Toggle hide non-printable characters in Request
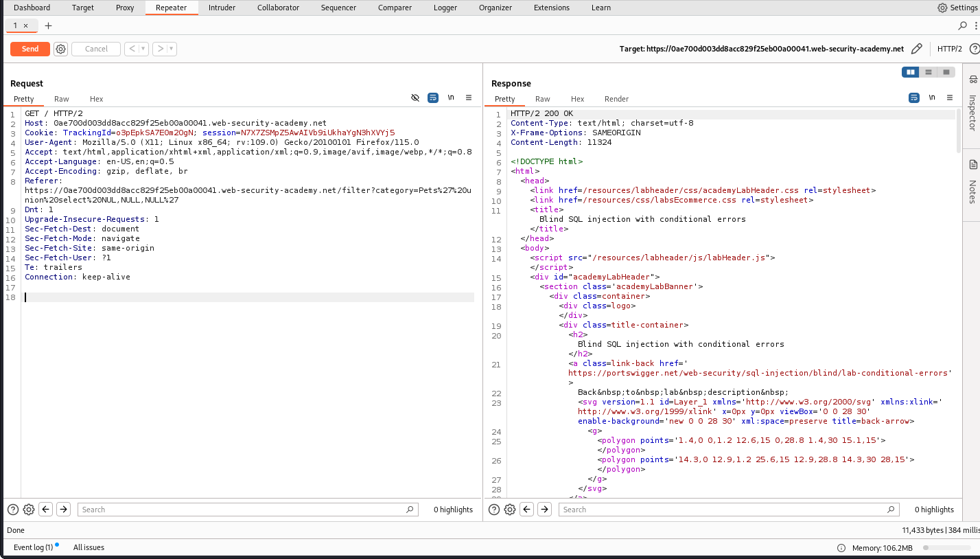 (415, 98)
